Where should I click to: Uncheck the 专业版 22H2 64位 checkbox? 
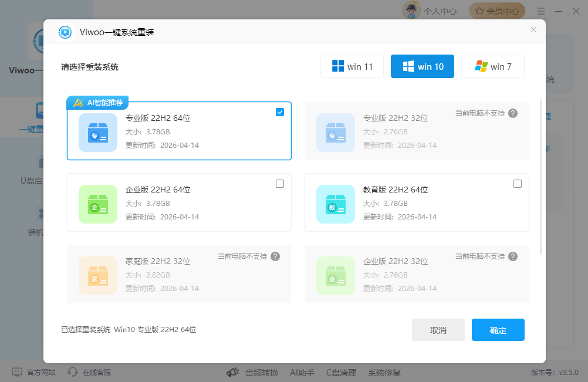point(280,112)
